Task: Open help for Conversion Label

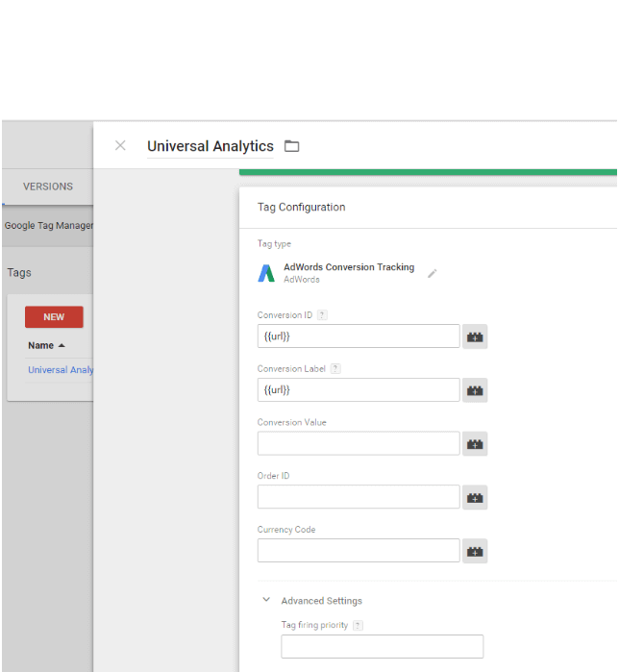Action: 335,368
